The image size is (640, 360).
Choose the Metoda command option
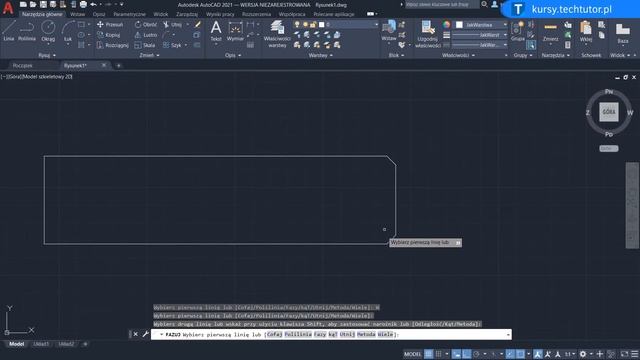click(x=366, y=334)
